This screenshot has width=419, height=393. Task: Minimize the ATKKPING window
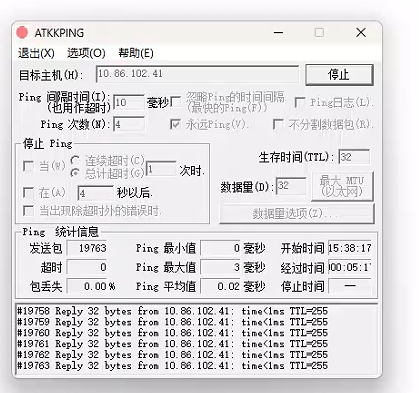pyautogui.click(x=278, y=33)
